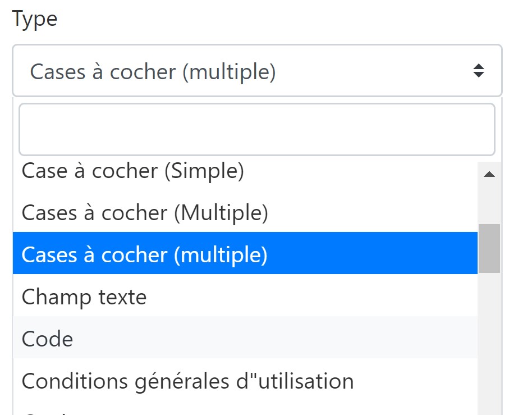The width and height of the screenshot is (532, 415).
Task: Select the Champ texte option
Action: coord(245,297)
